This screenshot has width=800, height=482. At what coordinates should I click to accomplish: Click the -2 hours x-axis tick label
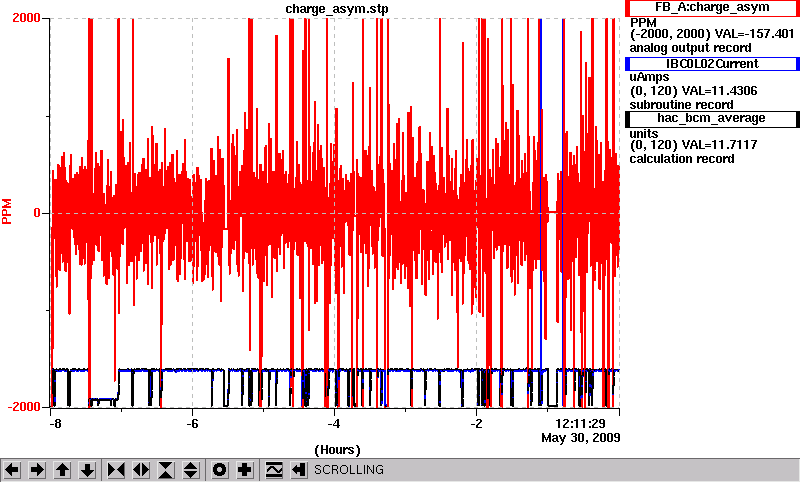(x=476, y=424)
